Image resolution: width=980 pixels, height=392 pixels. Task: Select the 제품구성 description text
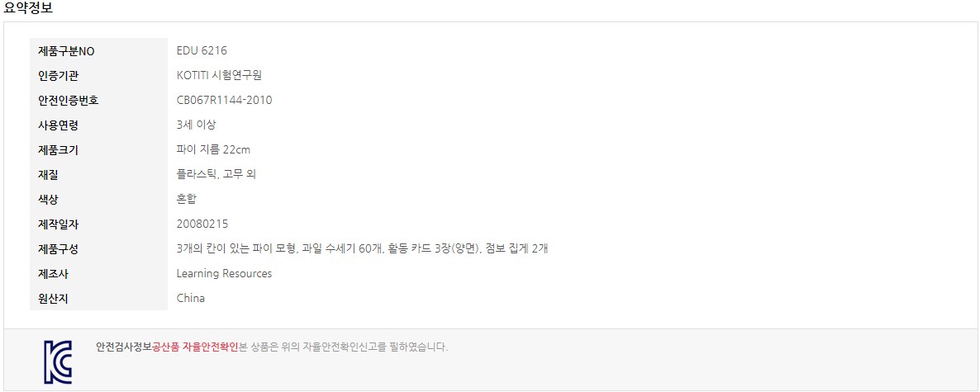(x=363, y=248)
